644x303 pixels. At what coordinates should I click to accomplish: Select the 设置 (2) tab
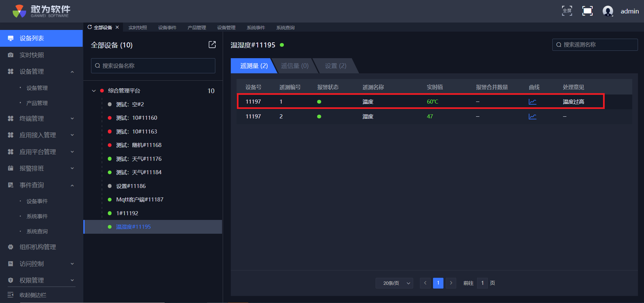(x=336, y=66)
